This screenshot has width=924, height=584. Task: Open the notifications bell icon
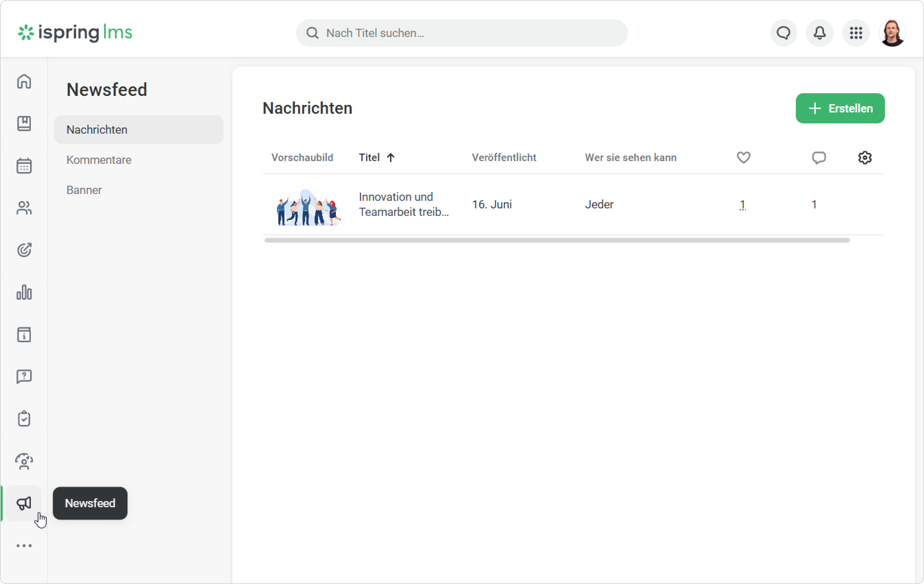[819, 33]
